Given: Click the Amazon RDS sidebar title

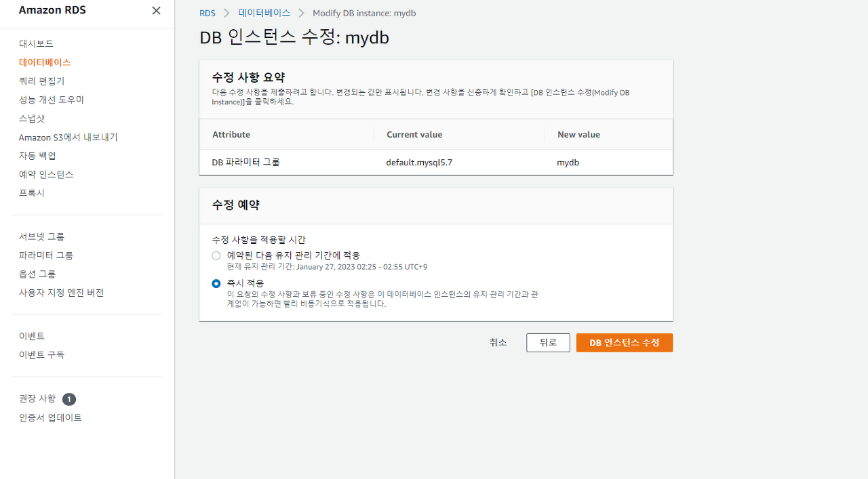Looking at the screenshot, I should click(52, 10).
